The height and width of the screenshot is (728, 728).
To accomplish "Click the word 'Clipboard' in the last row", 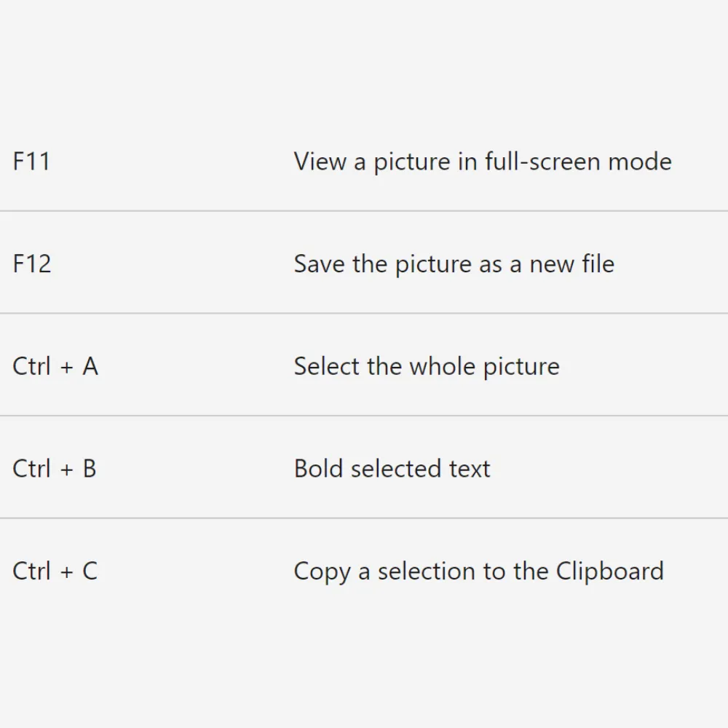I will 610,571.
